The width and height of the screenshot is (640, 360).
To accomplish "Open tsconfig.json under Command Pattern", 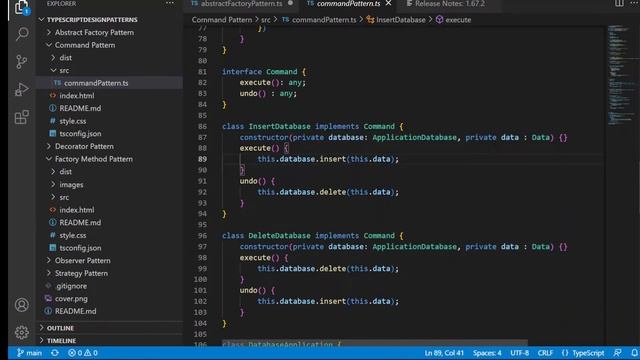I will 80,133.
